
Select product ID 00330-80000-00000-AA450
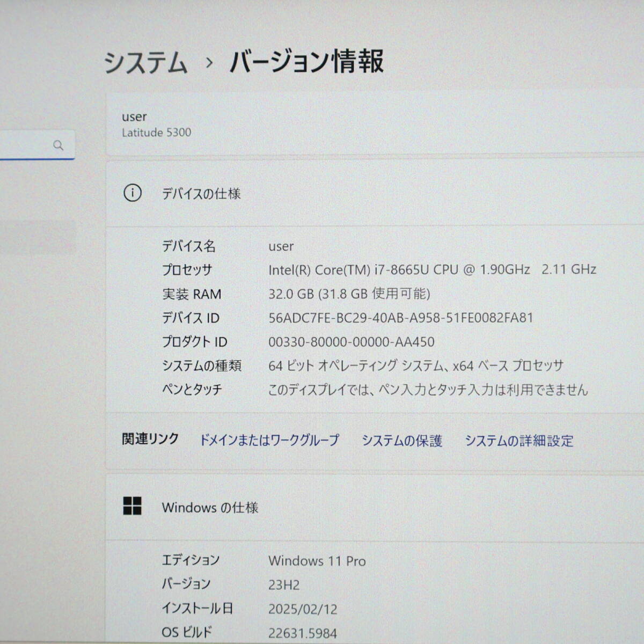[x=352, y=342]
